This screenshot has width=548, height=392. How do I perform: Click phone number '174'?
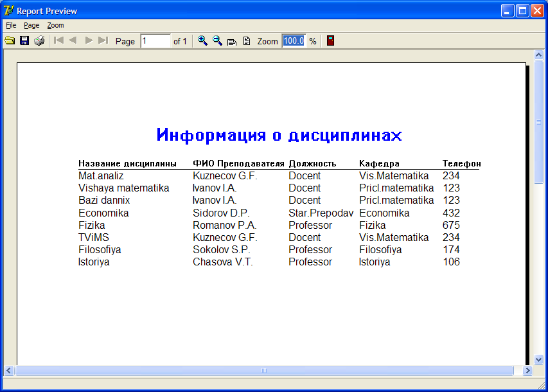pos(451,250)
